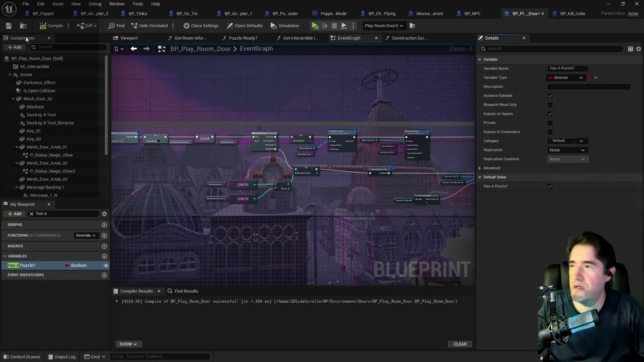Screen dimensions: 644x362
Task: Click the Eject button in the play toolbar
Action: click(x=344, y=26)
